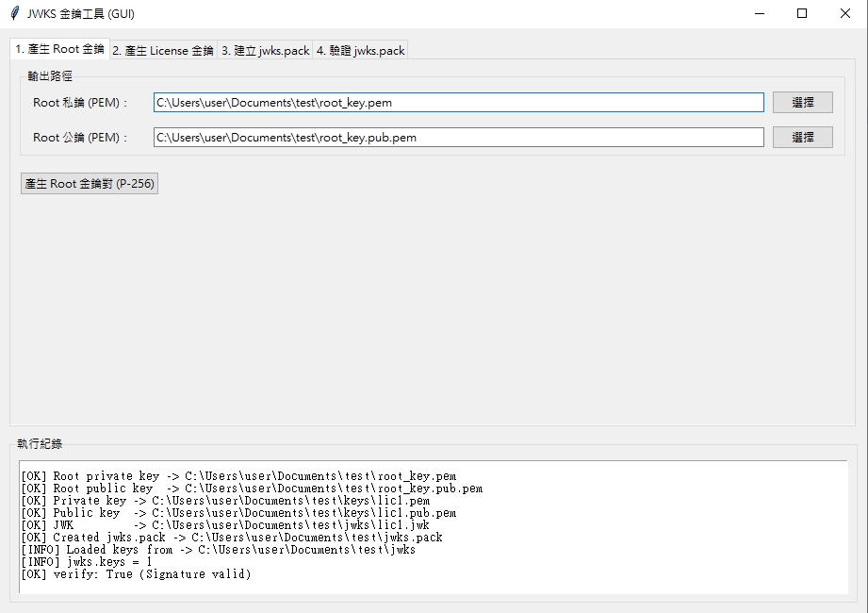Open the 建立 jwks.pack tab
Image resolution: width=868 pixels, height=613 pixels.
tap(265, 51)
